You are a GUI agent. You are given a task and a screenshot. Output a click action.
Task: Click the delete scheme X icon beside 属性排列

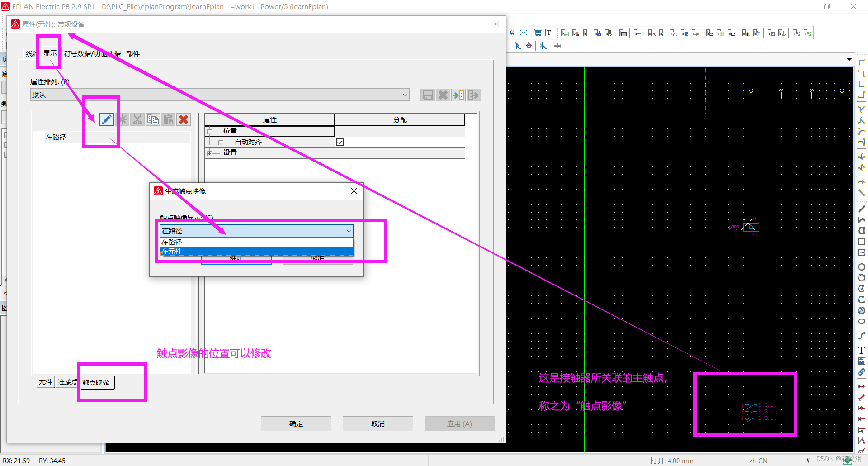tap(443, 95)
